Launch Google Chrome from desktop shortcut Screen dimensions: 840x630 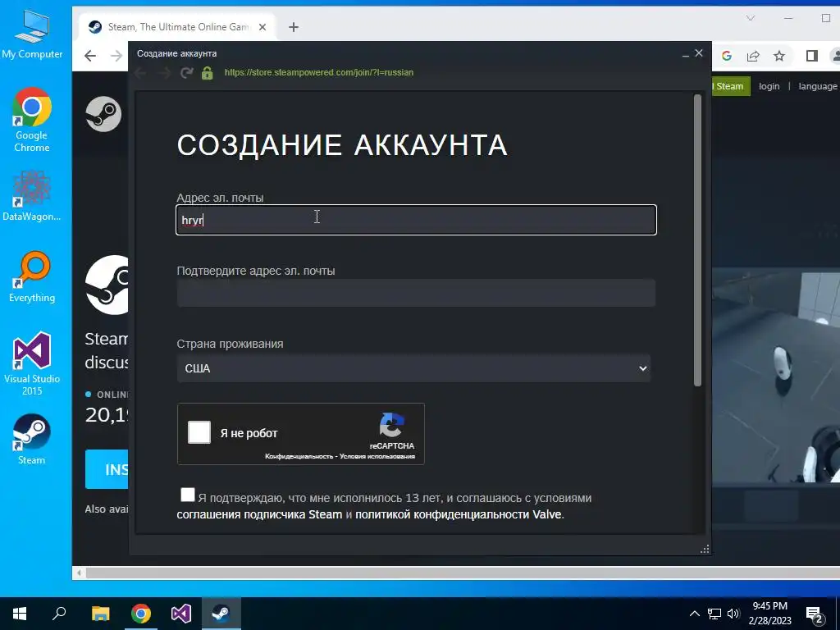click(32, 120)
